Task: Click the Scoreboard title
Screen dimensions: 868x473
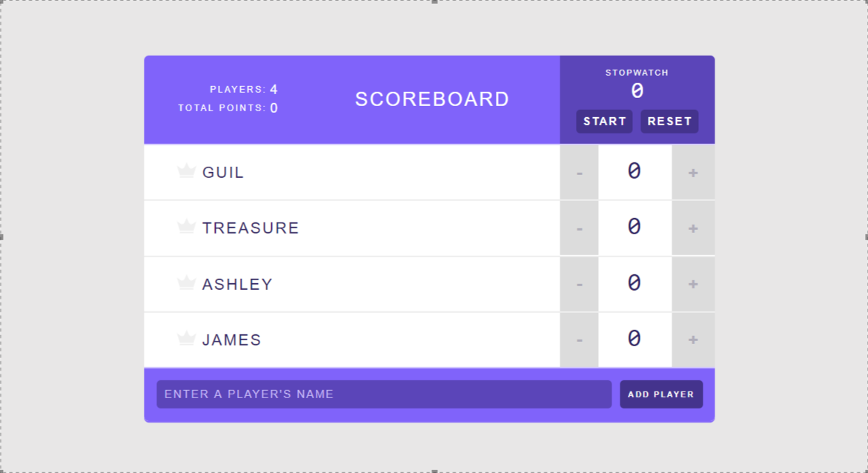Action: pos(432,99)
